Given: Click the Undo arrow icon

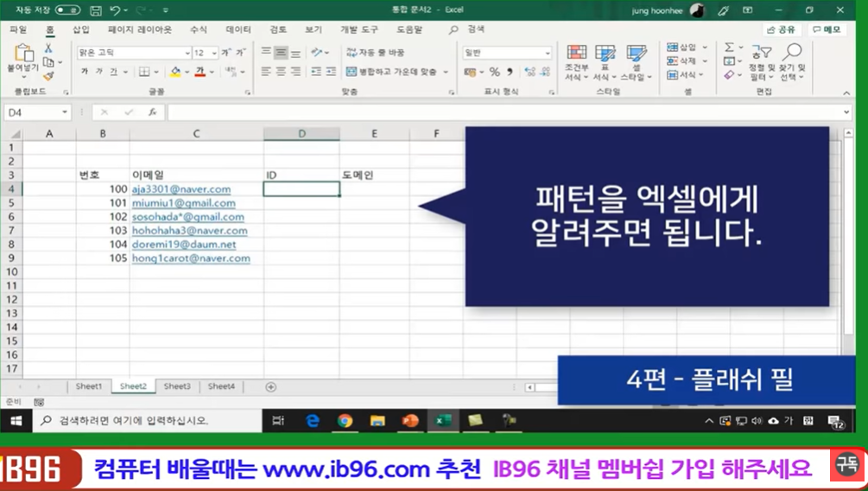Looking at the screenshot, I should pyautogui.click(x=115, y=10).
